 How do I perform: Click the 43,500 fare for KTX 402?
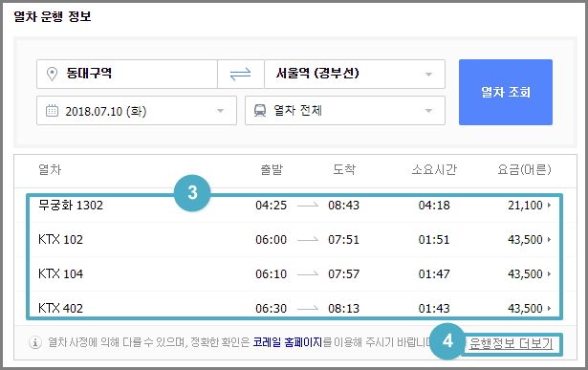coord(525,308)
